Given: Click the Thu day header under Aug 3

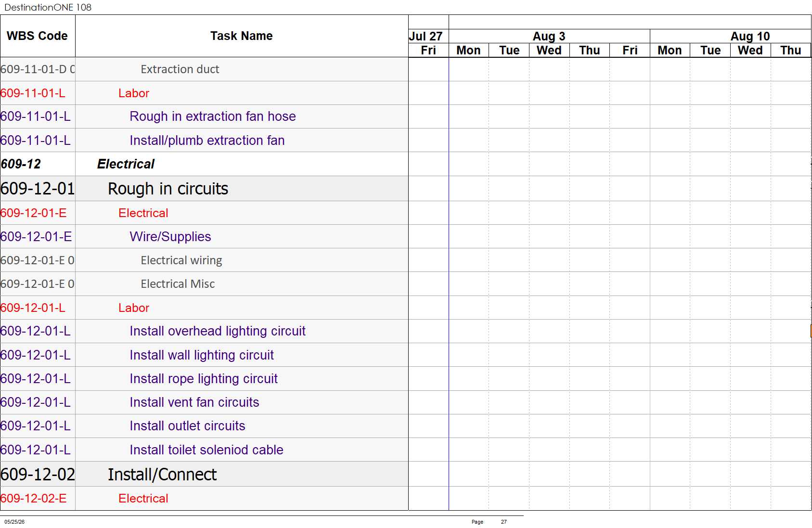Looking at the screenshot, I should (590, 51).
